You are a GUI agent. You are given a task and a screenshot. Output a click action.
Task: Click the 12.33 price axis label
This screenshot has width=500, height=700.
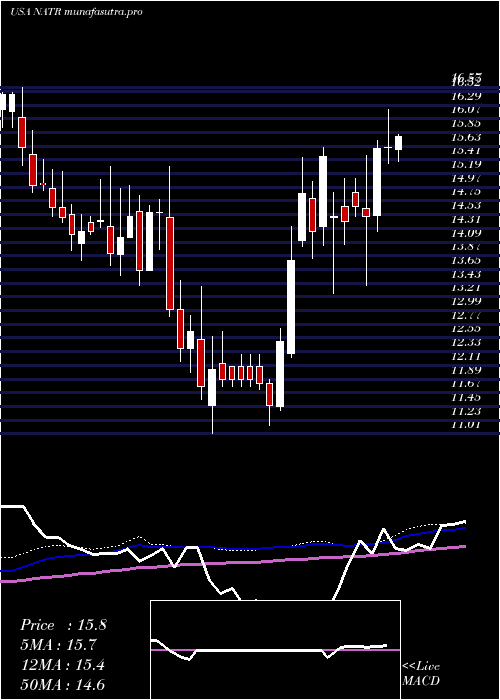[466, 342]
